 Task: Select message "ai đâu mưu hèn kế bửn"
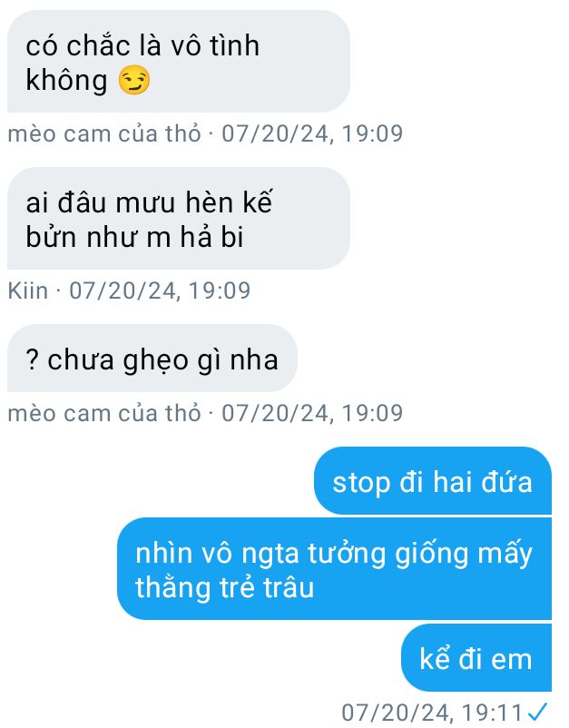(179, 219)
